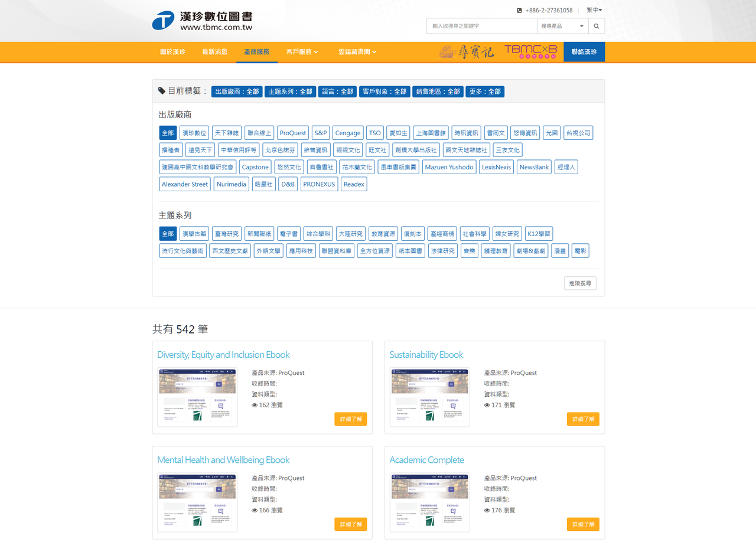
Task: Filter by publisher 上海圖書館
Action: pyautogui.click(x=431, y=133)
